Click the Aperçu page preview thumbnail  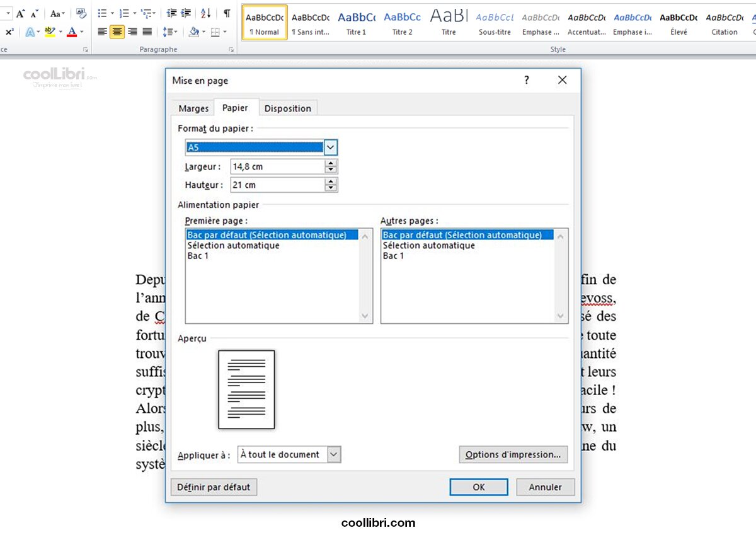246,389
